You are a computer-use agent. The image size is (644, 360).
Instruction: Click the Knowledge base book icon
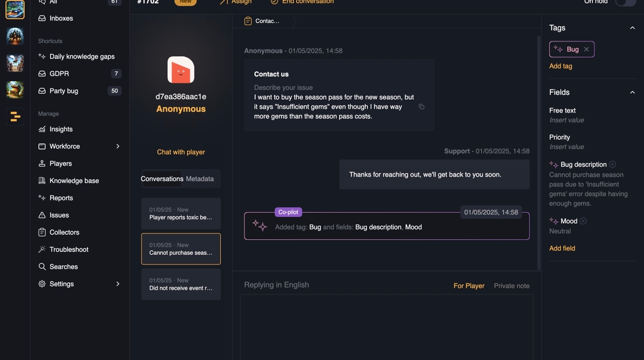click(42, 181)
